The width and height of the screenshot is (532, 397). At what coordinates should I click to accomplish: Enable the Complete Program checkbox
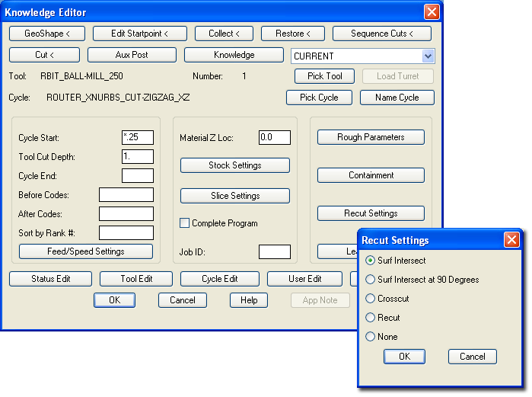(x=184, y=223)
